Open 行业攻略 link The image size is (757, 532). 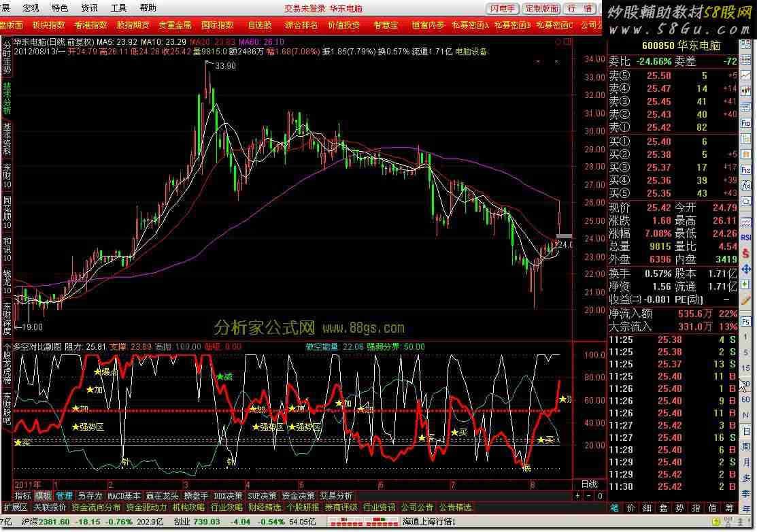coord(226,508)
